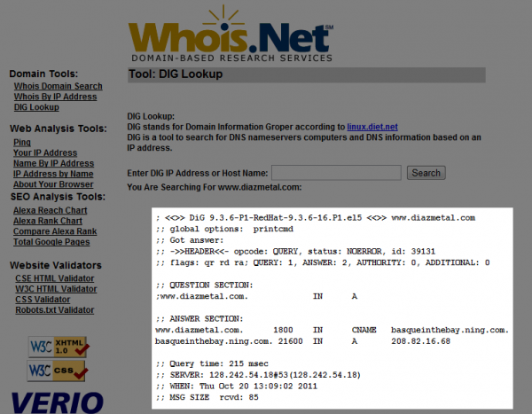The image size is (532, 414).
Task: Click the VERIO logo
Action: click(58, 402)
